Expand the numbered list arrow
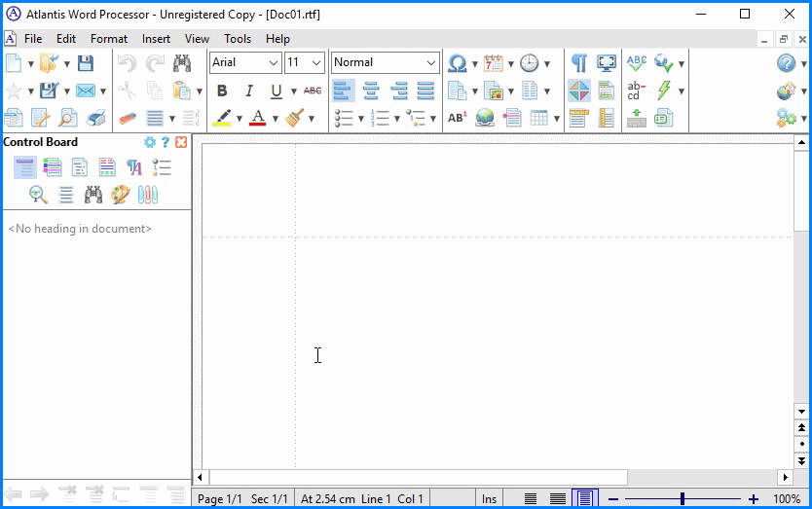 click(x=397, y=119)
